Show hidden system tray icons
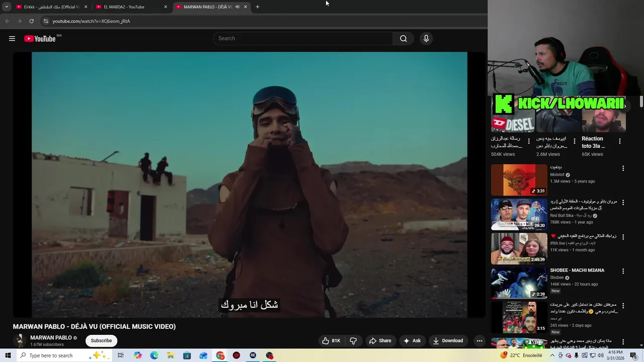Viewport: 644px width, 362px height. pyautogui.click(x=552, y=355)
